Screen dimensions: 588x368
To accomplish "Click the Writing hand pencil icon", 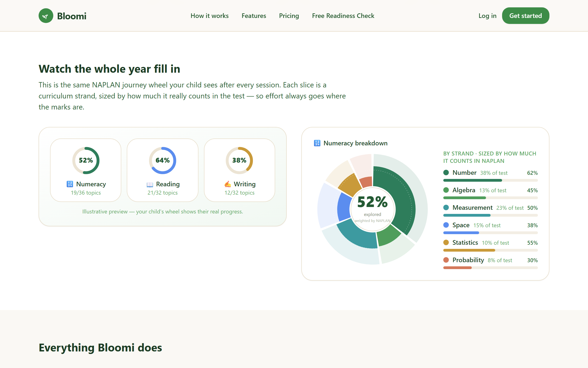I will point(228,184).
